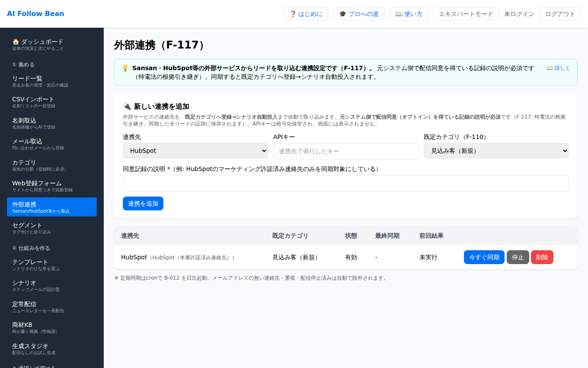Image resolution: width=588 pixels, height=368 pixels.
Task: Select 外部連携 in sidebar
Action: (x=52, y=207)
